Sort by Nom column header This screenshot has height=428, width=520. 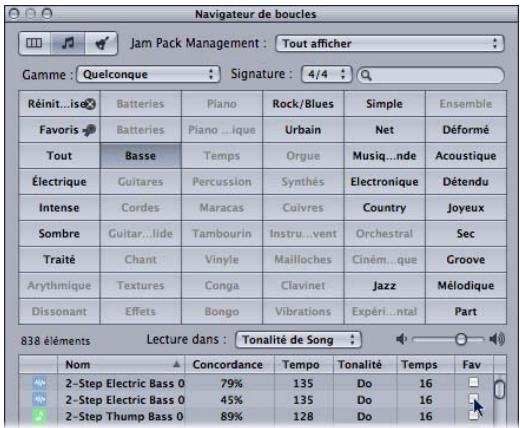click(x=121, y=364)
